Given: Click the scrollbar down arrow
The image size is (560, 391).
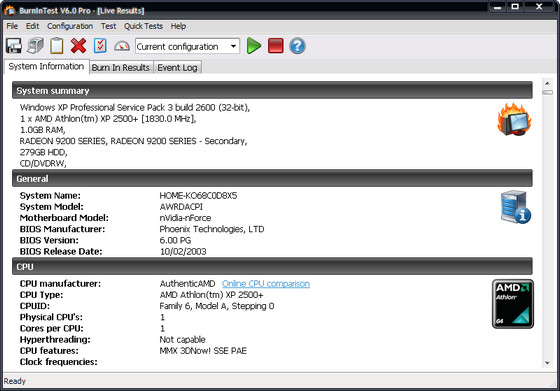Looking at the screenshot, I should coord(547,363).
